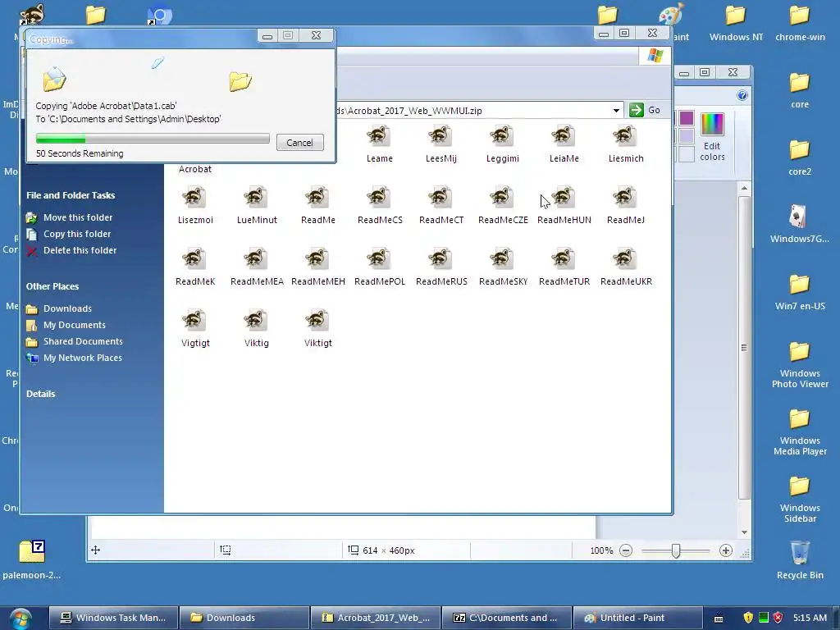Click Edit colors in Paint
The width and height of the screenshot is (840, 630).
point(712,136)
